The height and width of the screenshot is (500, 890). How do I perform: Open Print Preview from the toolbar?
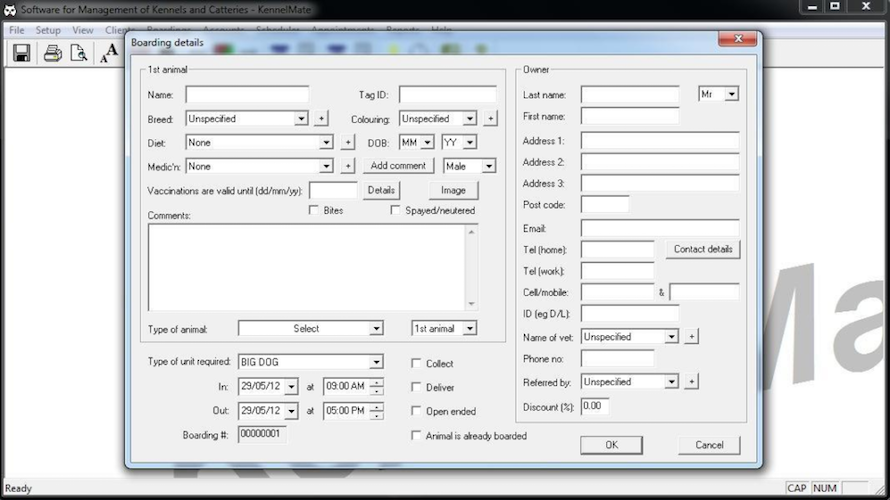pyautogui.click(x=78, y=53)
